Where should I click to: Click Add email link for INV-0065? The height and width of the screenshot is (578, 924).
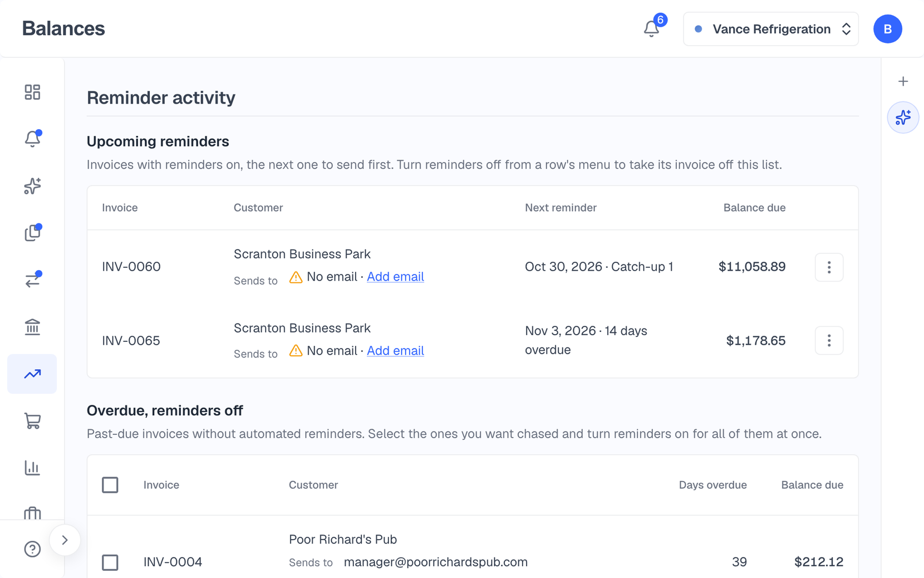[x=395, y=351]
